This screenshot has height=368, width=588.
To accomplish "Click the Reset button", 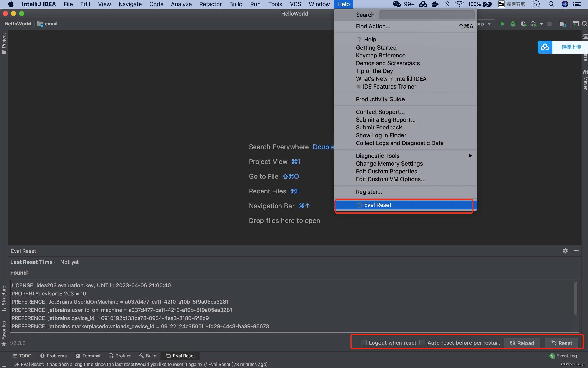I will [x=562, y=343].
